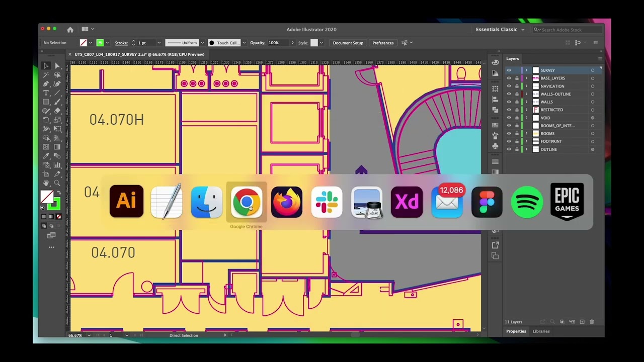The image size is (644, 362).
Task: Switch to the Libraries tab
Action: (541, 331)
